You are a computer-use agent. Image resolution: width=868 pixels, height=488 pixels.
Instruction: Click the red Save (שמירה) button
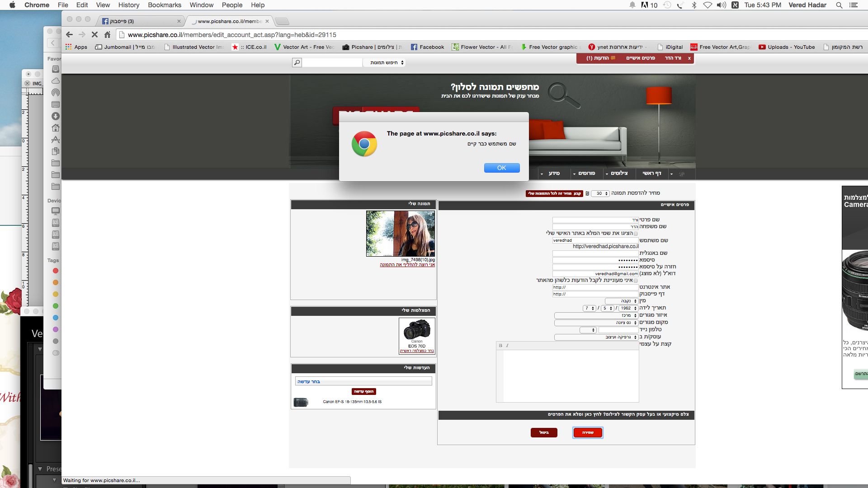click(x=587, y=432)
